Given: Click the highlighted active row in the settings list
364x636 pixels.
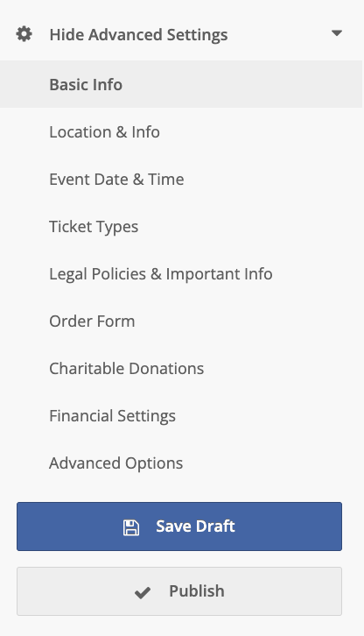Looking at the screenshot, I should coord(181,84).
